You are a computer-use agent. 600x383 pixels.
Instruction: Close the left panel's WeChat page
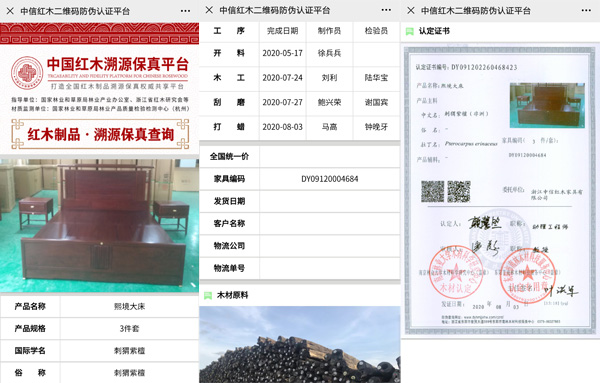coord(10,11)
